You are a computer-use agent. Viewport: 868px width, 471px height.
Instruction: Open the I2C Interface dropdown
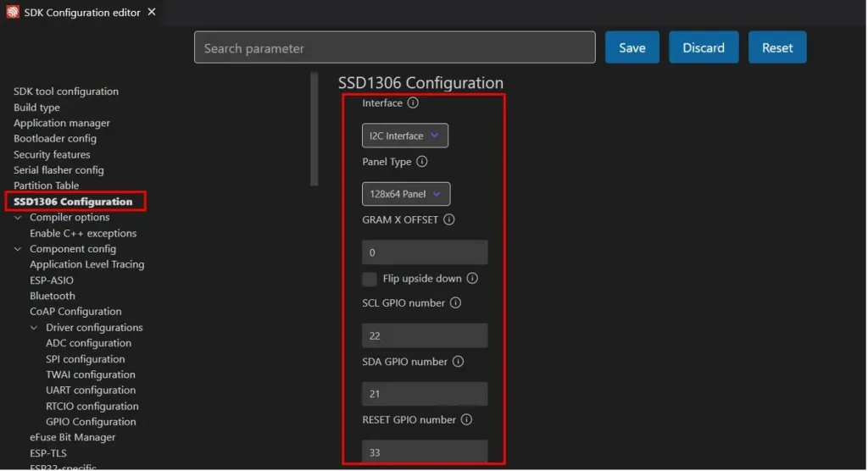[405, 136]
